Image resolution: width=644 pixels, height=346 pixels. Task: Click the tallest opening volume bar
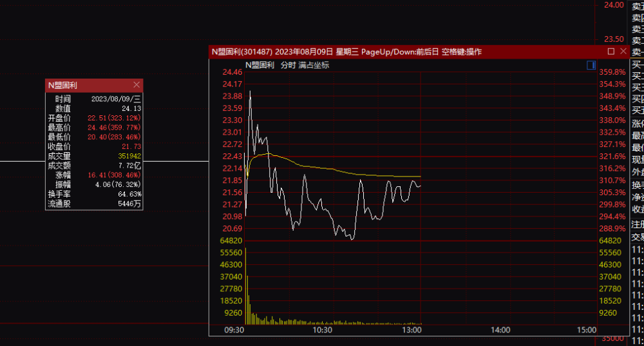[245, 287]
